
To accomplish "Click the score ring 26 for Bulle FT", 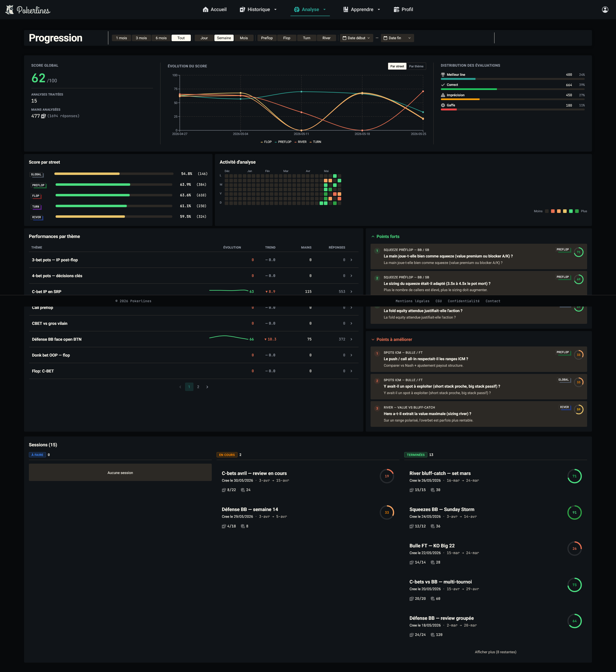I will click(x=574, y=548).
